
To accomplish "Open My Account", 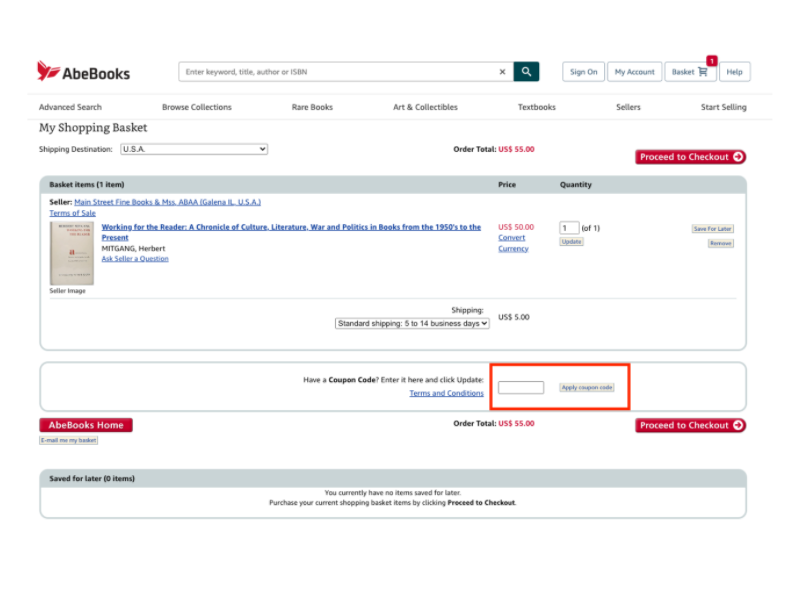I will [634, 72].
